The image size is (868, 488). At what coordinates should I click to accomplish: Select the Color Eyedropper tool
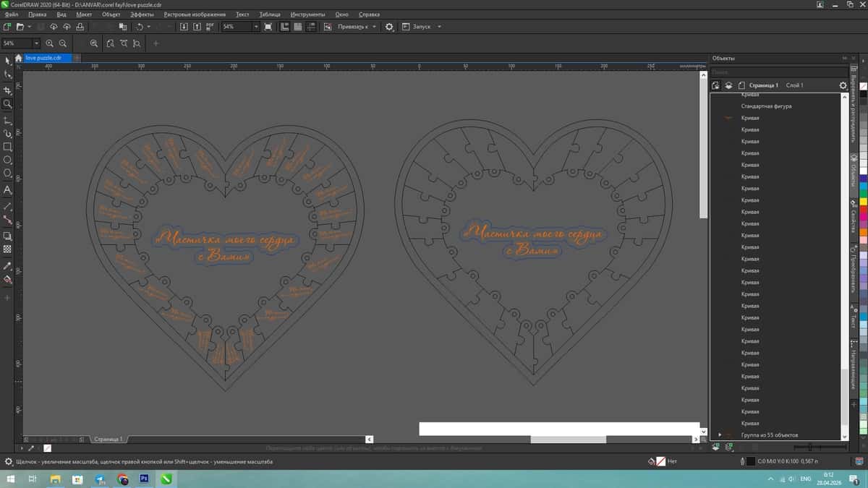tap(7, 265)
